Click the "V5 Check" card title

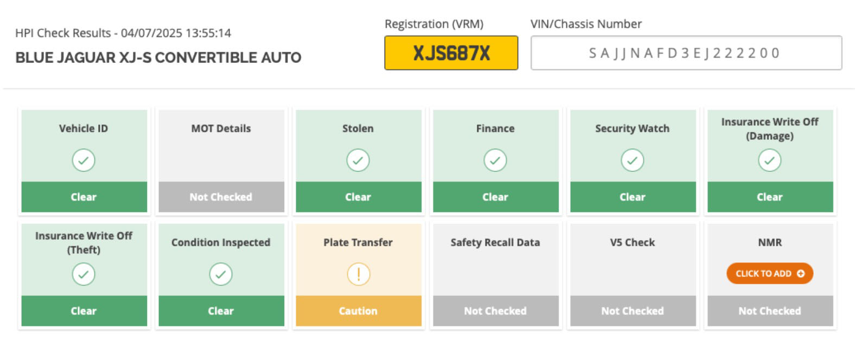point(633,242)
